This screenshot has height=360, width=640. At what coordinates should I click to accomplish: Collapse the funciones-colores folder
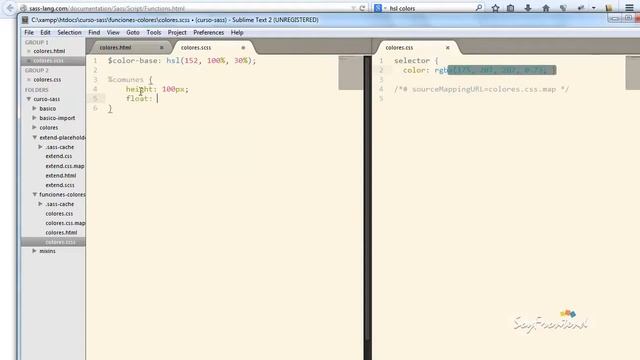click(35, 195)
